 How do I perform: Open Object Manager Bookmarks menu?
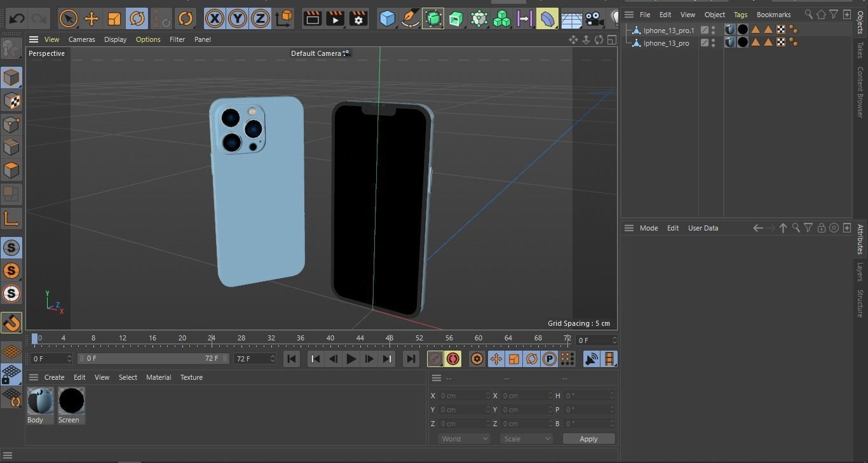pos(773,15)
